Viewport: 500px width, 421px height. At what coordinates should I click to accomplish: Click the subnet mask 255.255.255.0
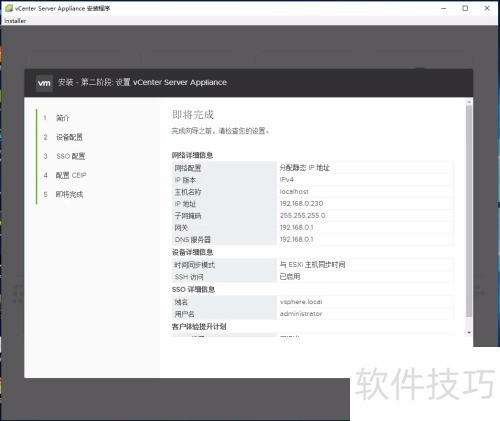pos(302,215)
